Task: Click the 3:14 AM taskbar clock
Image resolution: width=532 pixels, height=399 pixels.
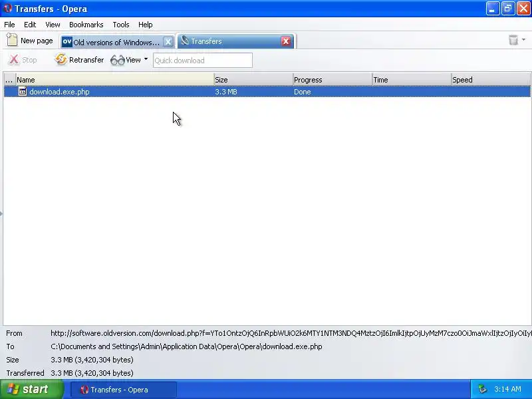Action: (x=507, y=389)
